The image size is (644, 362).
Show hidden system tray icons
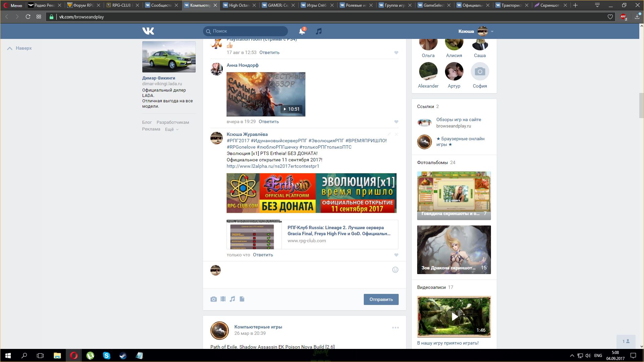[x=572, y=355]
